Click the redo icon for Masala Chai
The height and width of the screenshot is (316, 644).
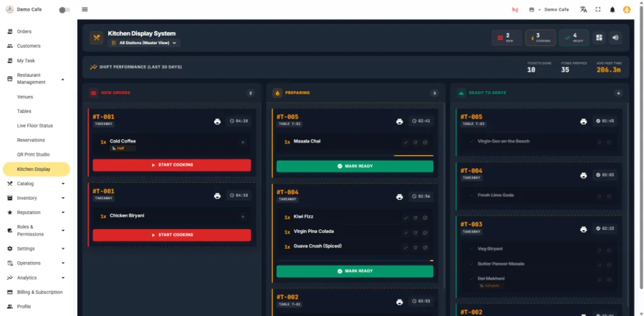(x=415, y=143)
